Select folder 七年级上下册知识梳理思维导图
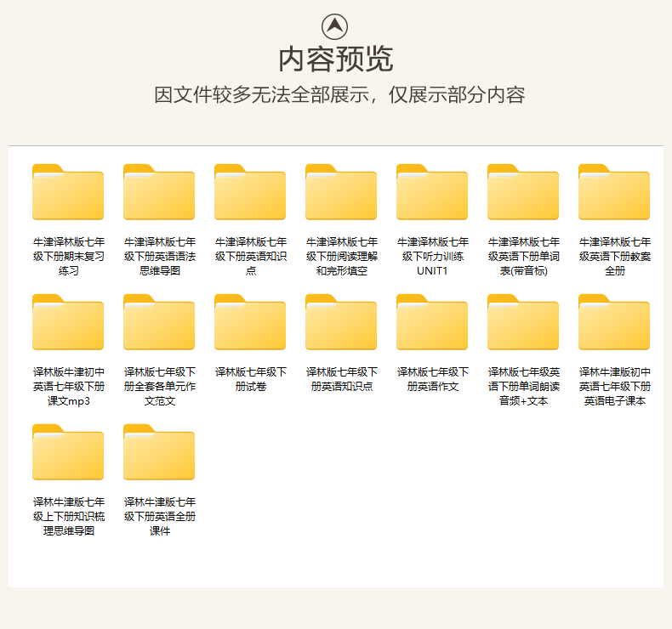Image resolution: width=672 pixels, height=629 pixels. click(68, 452)
